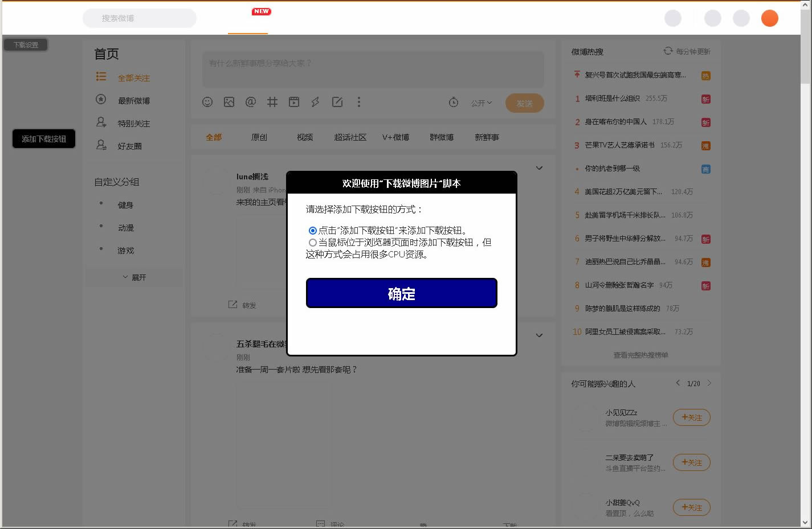Switch to the 超话社区 tab
Viewport: 812px width, 529px height.
coord(350,137)
